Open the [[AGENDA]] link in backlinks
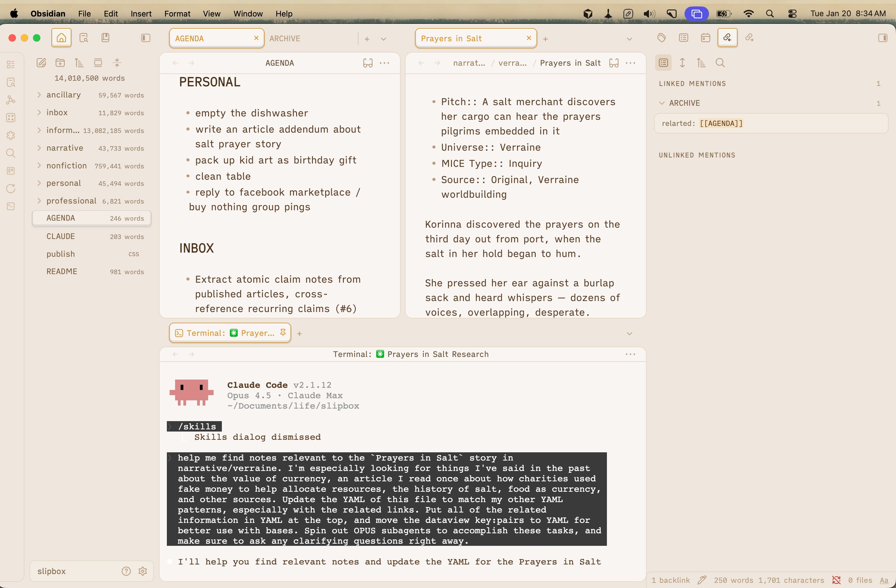Viewport: 896px width, 588px height. (x=721, y=123)
